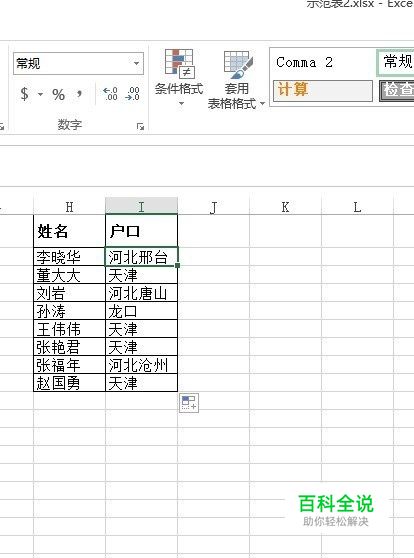Select 天津 cell beside 赵国勇

[x=141, y=383]
